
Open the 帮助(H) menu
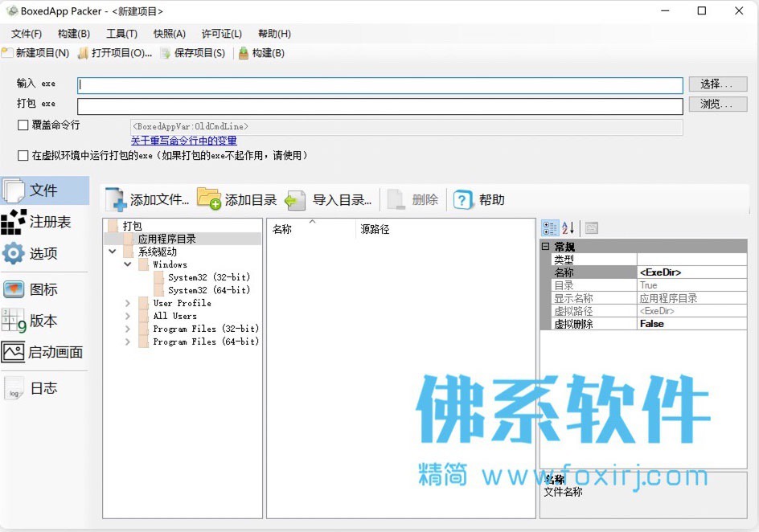[274, 34]
